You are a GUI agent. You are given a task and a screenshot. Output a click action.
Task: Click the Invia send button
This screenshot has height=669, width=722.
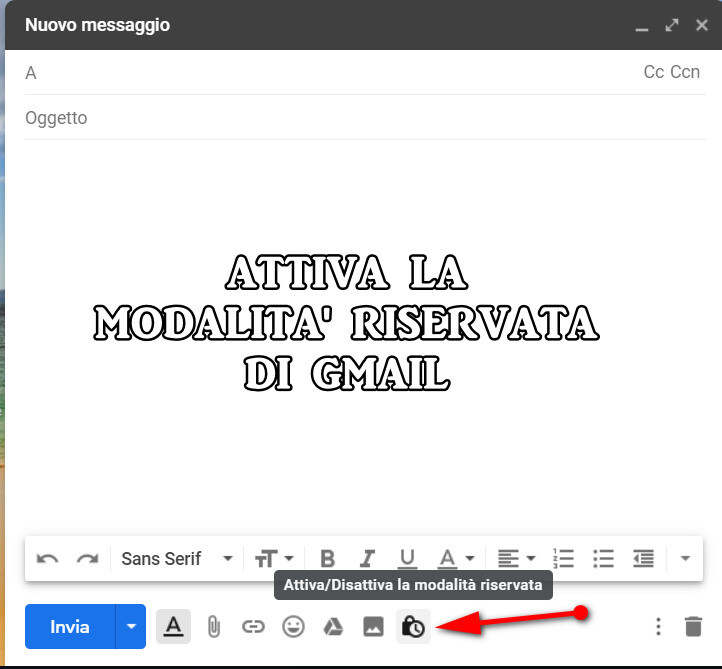click(70, 627)
